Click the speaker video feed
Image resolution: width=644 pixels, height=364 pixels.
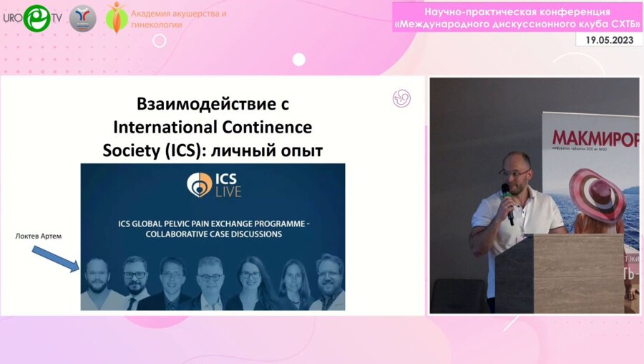[535, 196]
